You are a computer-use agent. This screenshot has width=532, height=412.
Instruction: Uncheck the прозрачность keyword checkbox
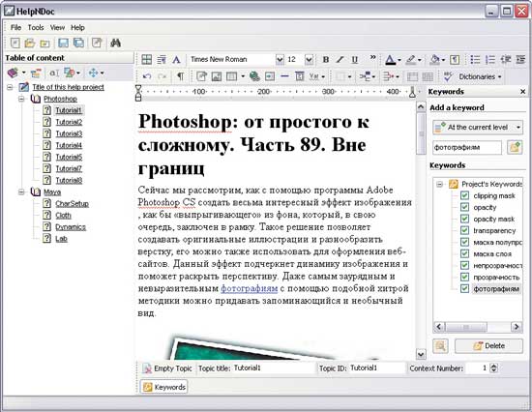click(464, 277)
